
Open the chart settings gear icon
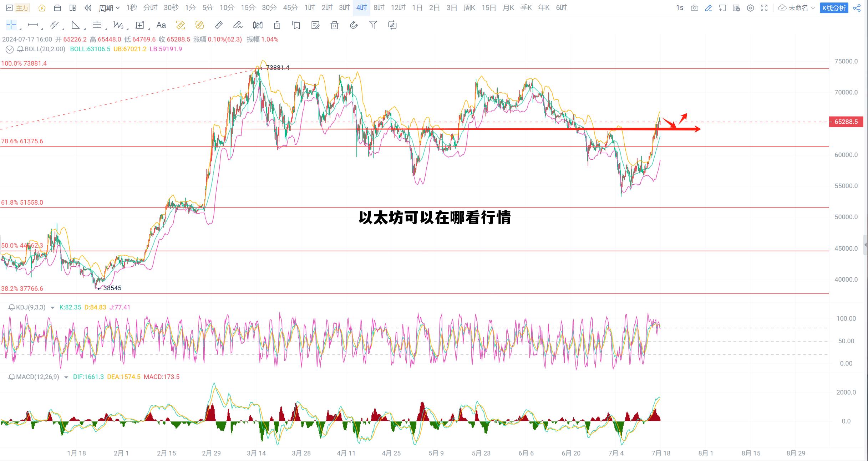(x=751, y=7)
